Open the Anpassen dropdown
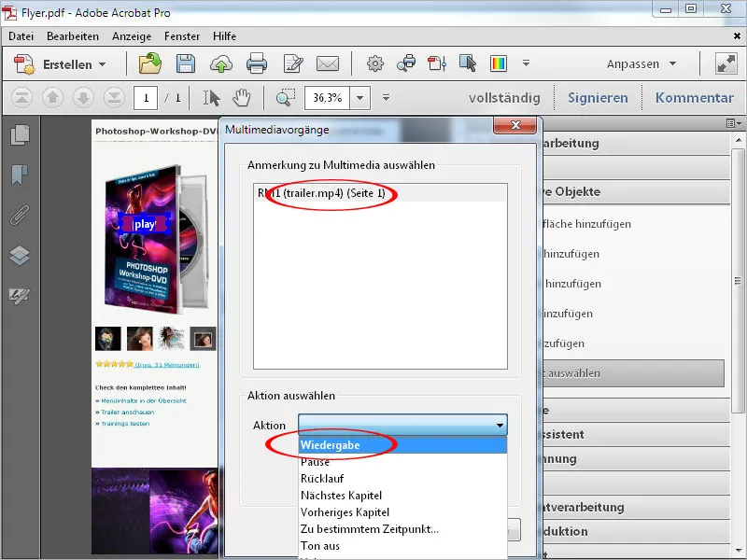This screenshot has width=747, height=560. (x=641, y=63)
